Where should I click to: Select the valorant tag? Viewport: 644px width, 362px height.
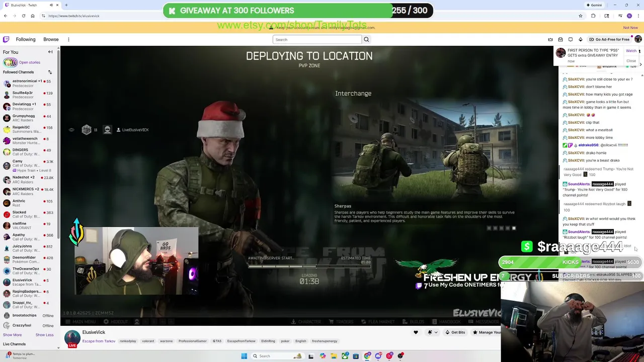coord(148,341)
